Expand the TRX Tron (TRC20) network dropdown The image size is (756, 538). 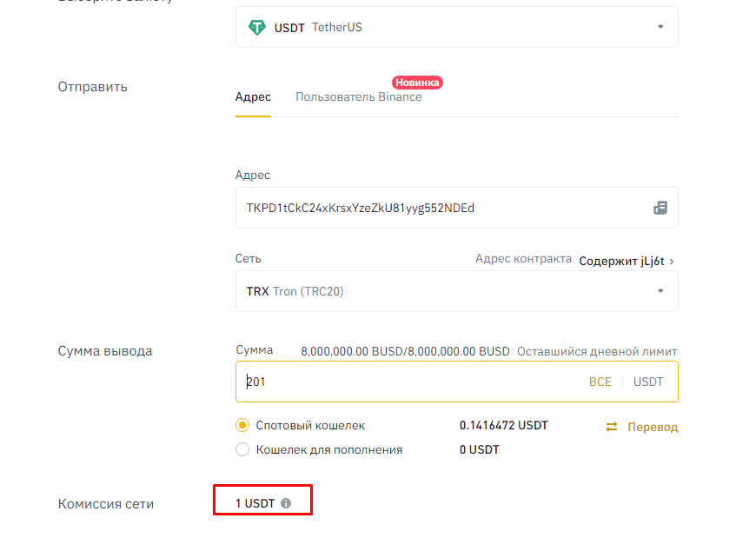[x=456, y=291]
